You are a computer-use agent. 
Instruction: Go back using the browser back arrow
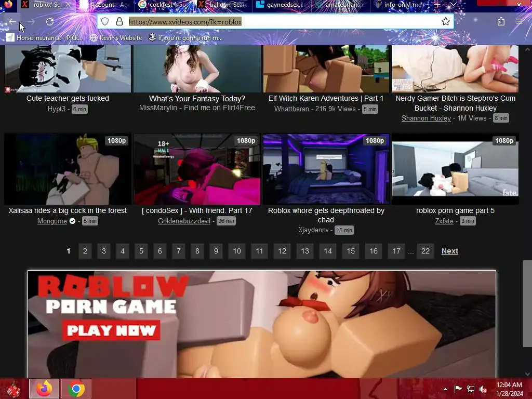(x=12, y=22)
